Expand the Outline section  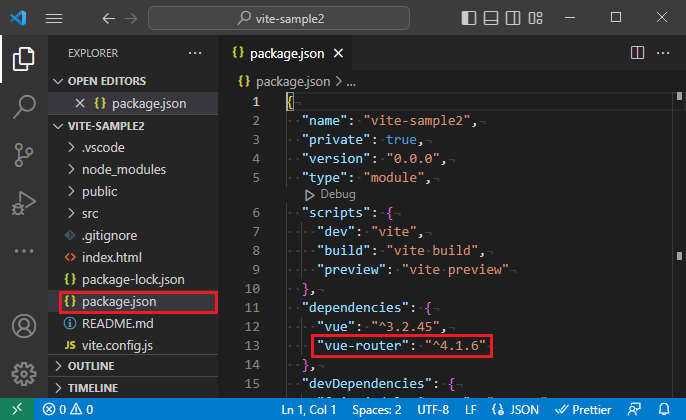[133, 366]
